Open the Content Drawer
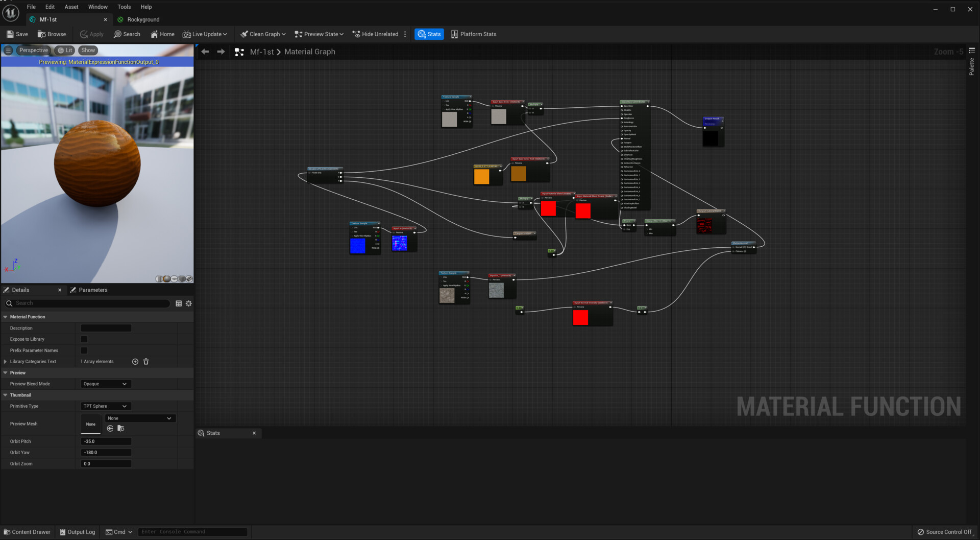 pos(27,532)
